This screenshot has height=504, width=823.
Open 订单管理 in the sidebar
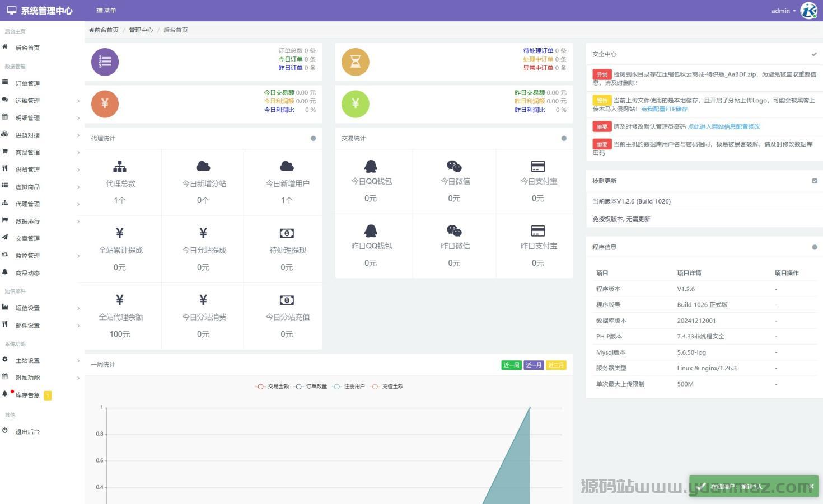tap(27, 83)
